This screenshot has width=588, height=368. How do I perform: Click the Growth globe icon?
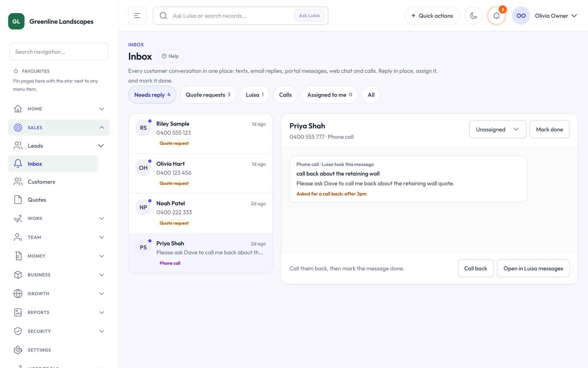(x=18, y=294)
